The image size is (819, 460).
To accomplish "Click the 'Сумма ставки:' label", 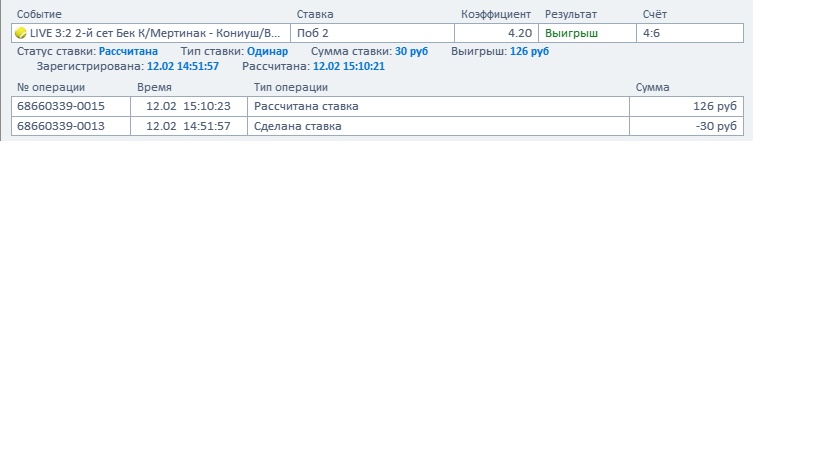I will click(351, 51).
